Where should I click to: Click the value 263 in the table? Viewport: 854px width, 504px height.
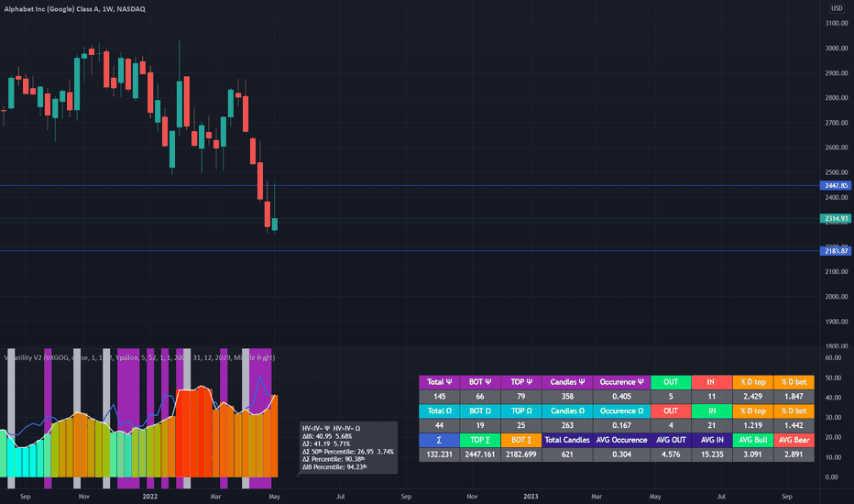[567, 425]
